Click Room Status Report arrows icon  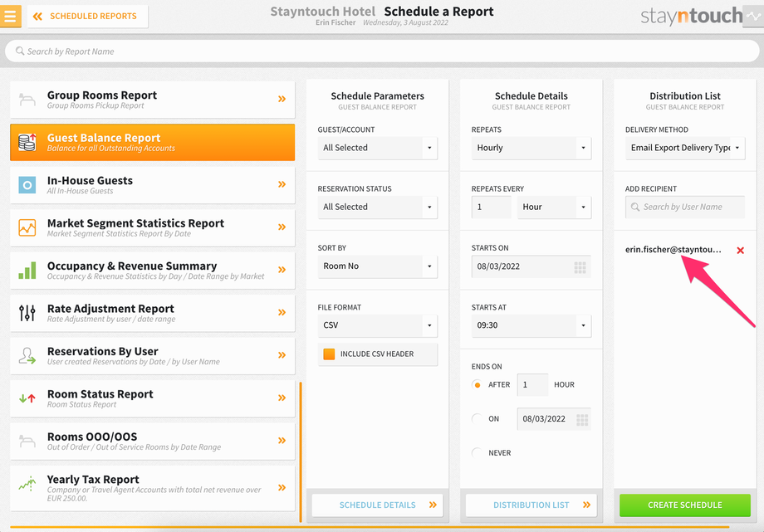(27, 398)
